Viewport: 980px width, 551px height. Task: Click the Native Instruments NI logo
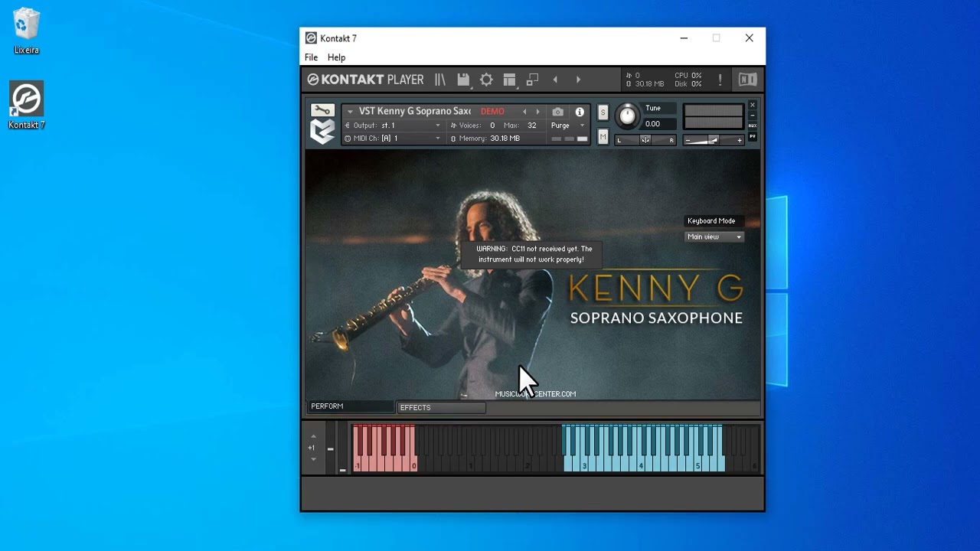pos(747,80)
